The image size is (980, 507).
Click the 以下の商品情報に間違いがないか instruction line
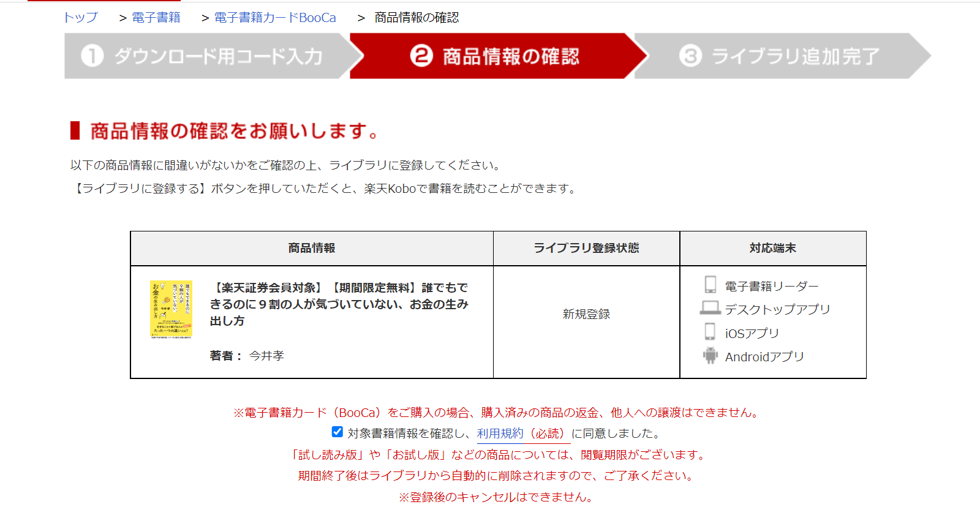286,165
